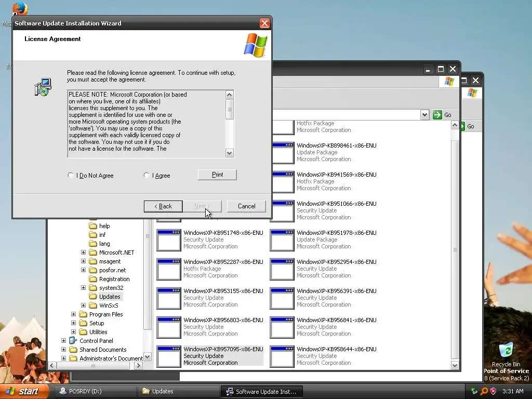Switch to Software Update Inst... taskbar button

pyautogui.click(x=261, y=392)
